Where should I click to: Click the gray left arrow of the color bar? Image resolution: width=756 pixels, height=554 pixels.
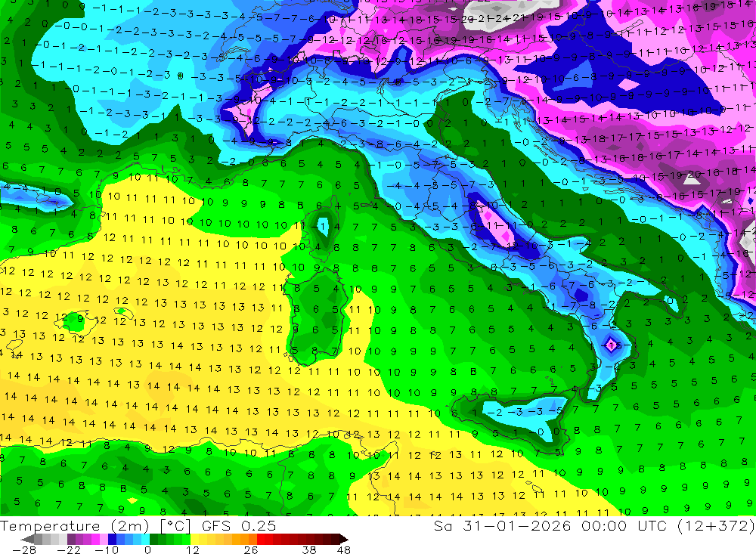click(x=27, y=540)
